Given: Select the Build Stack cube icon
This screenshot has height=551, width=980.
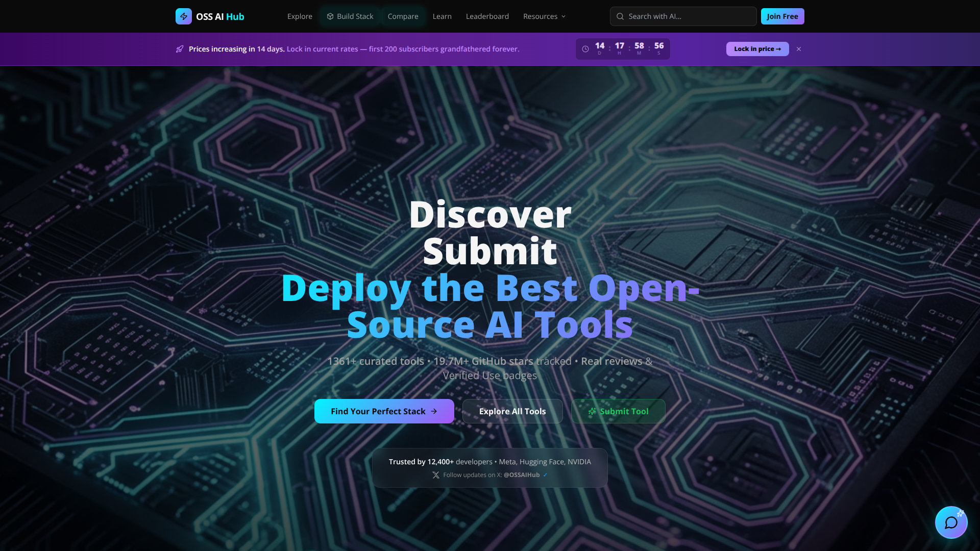Looking at the screenshot, I should pos(330,16).
